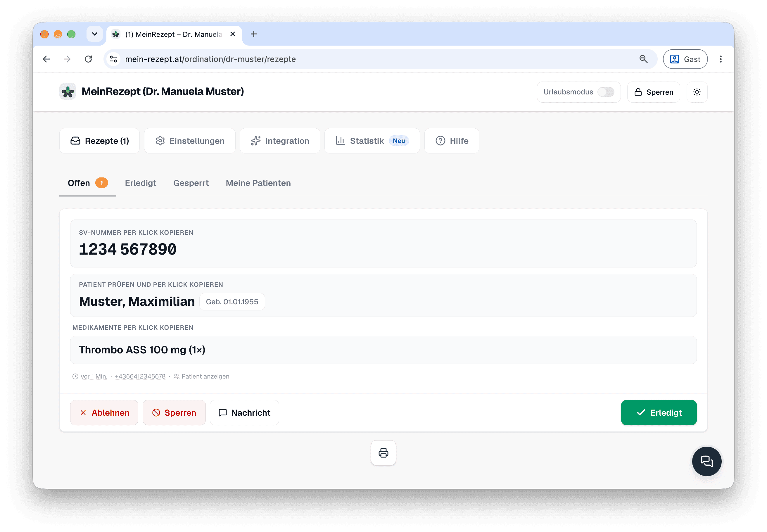The height and width of the screenshot is (532, 767).
Task: Select the Offen tab
Action: pyautogui.click(x=88, y=183)
